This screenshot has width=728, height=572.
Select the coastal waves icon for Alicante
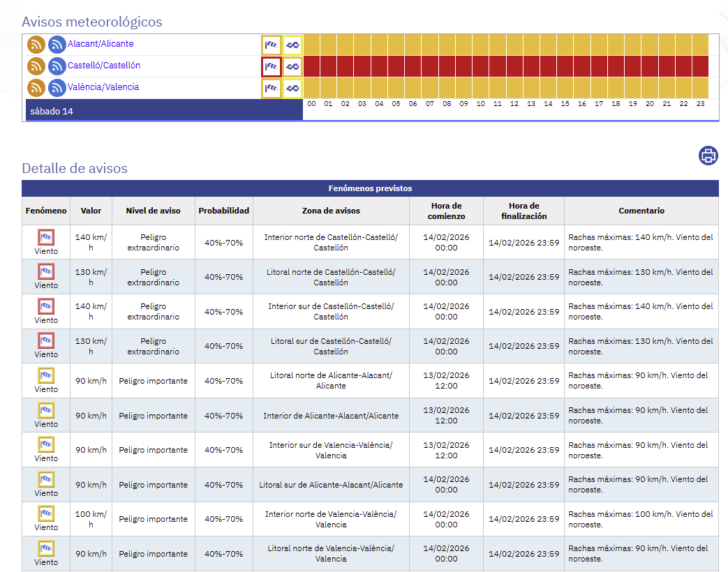[292, 45]
